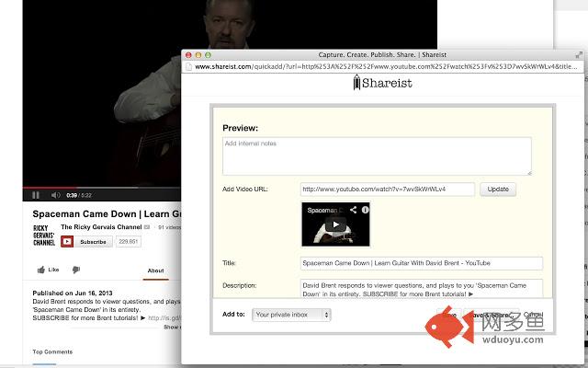Click the YouTube video progress bar
This screenshot has width=588, height=368.
[x=102, y=187]
